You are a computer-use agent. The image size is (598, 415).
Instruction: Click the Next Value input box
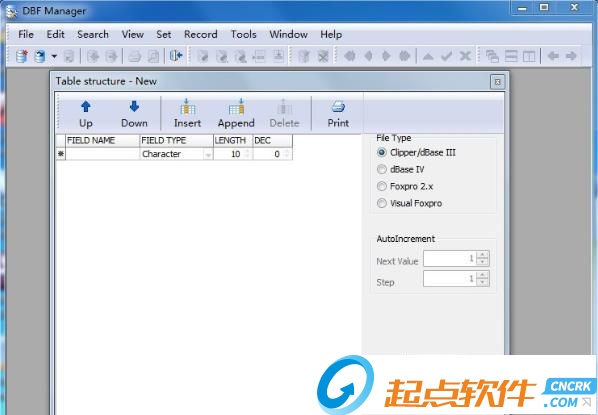click(450, 258)
